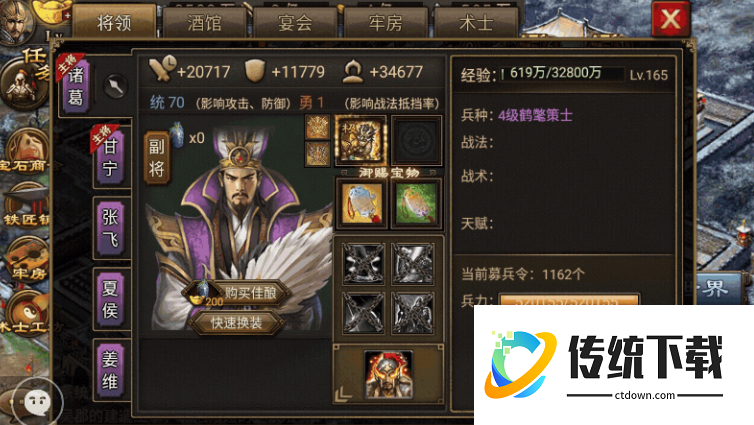Click the experience progress bar
Screen dimensions: 754x425
click(x=561, y=73)
